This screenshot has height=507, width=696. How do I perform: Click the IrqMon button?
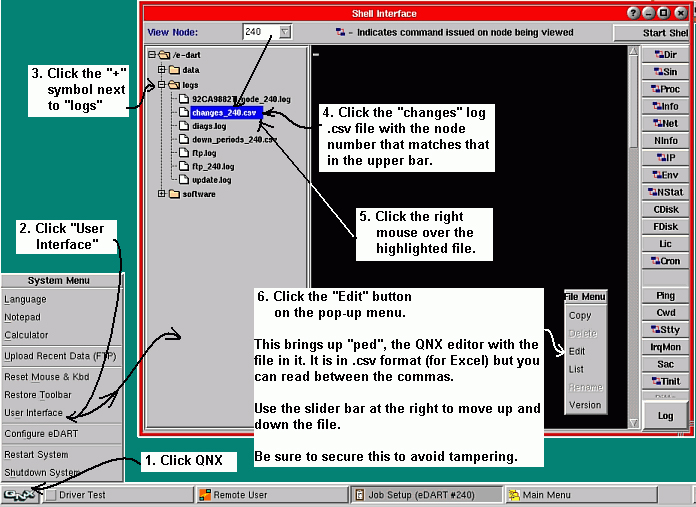(665, 347)
